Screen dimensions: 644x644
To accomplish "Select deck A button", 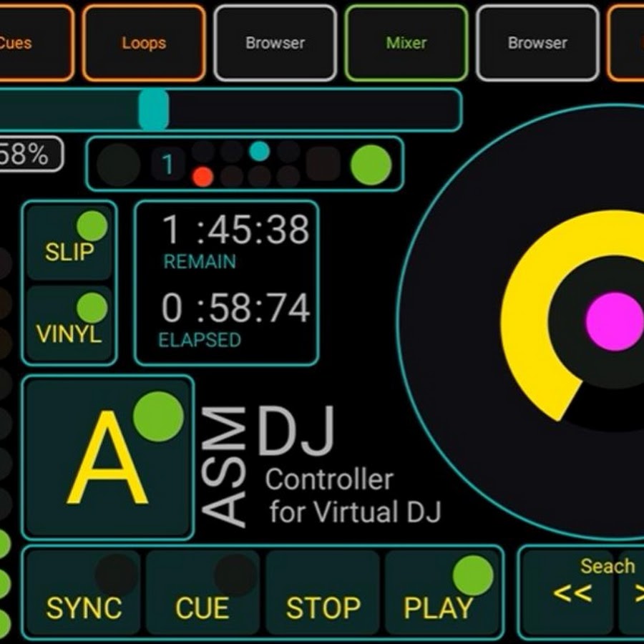I will 107,457.
